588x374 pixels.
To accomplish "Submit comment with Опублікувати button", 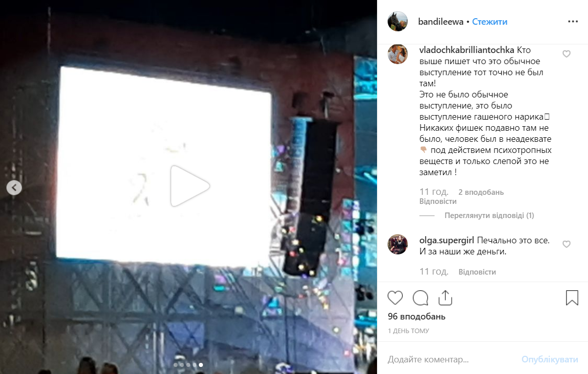I will [x=550, y=359].
